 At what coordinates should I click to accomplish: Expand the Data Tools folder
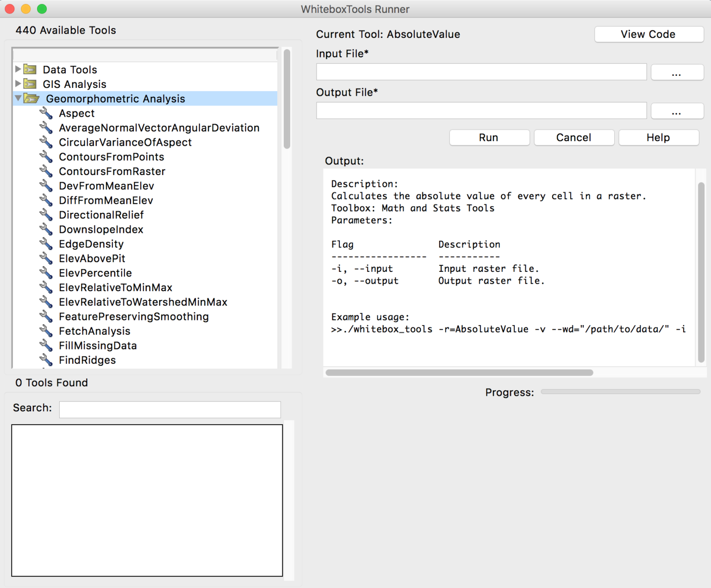click(18, 69)
